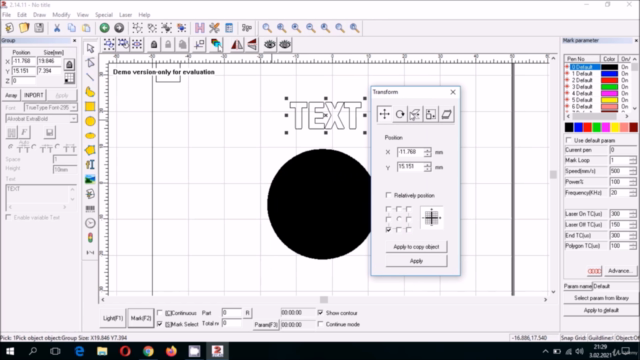Image resolution: width=640 pixels, height=360 pixels.
Task: Click the traffic light input port icon
Action: pyautogui.click(x=90, y=238)
